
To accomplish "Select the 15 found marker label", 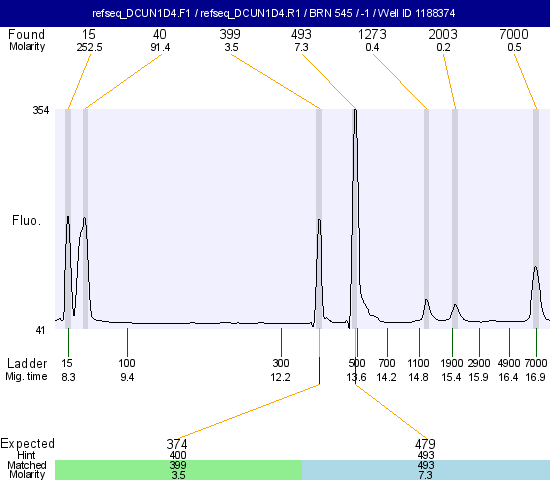I will point(89,34).
